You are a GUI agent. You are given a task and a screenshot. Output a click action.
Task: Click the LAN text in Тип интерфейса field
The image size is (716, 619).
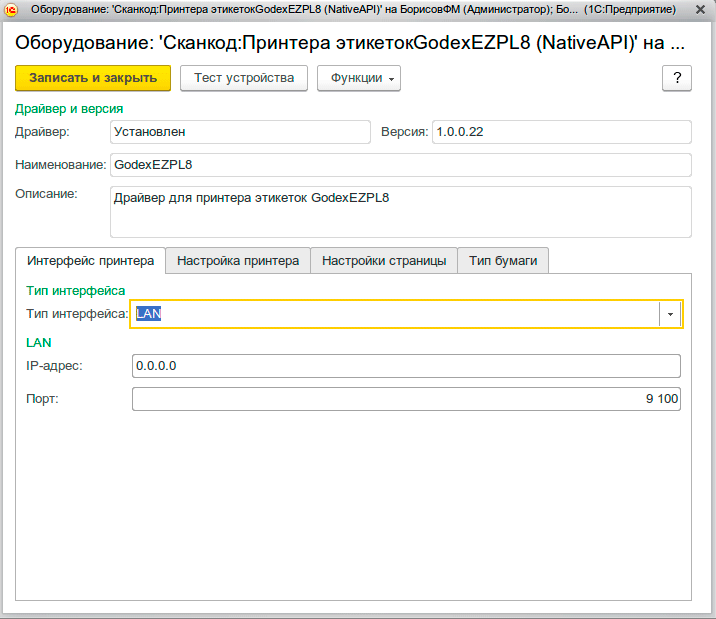pos(149,314)
